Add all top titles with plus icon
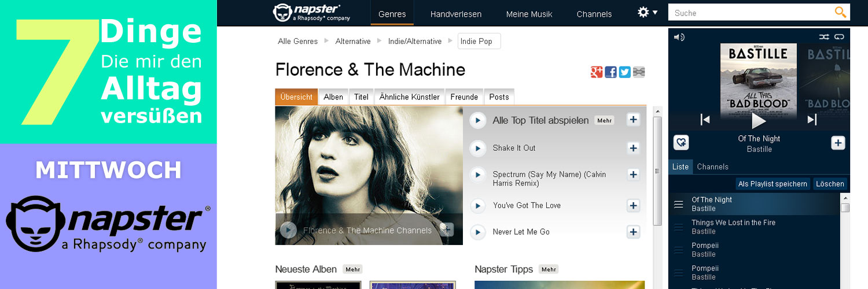This screenshot has height=289, width=868. click(634, 120)
